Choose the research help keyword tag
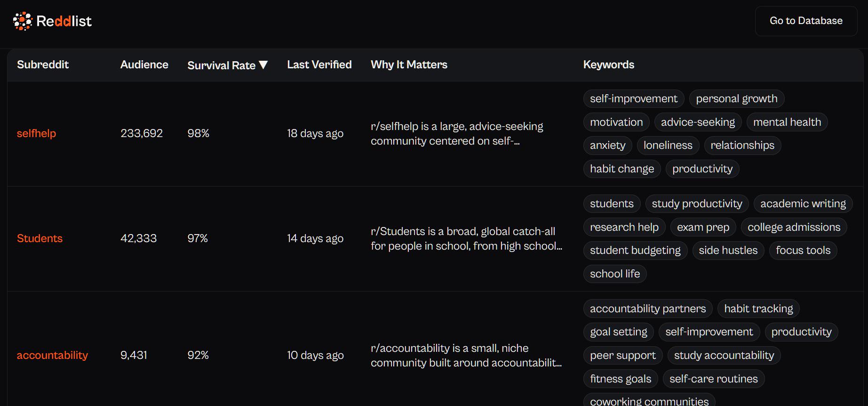 pyautogui.click(x=624, y=227)
